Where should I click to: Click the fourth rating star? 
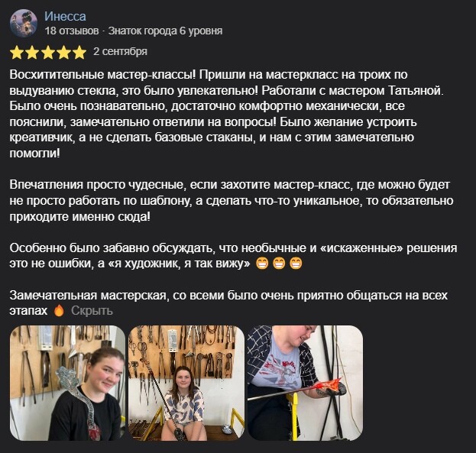pyautogui.click(x=63, y=52)
